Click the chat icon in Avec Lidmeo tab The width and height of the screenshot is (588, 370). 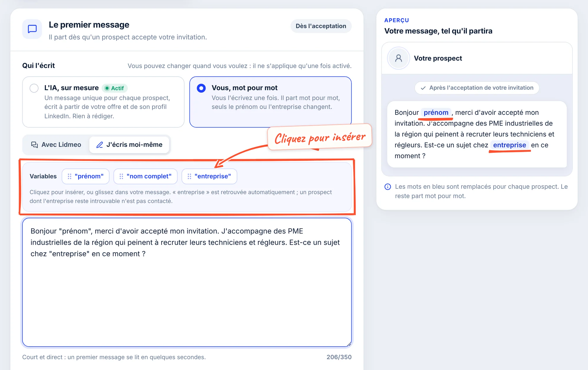point(34,145)
